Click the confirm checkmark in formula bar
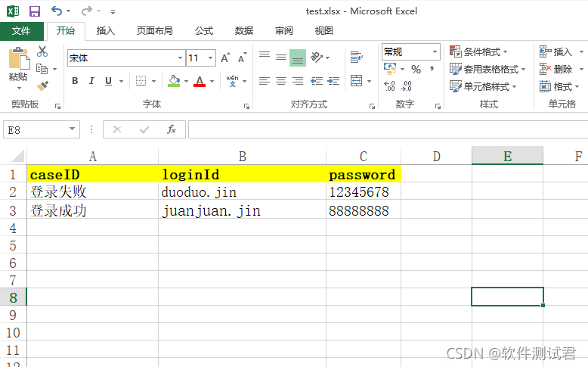This screenshot has width=588, height=367. [144, 129]
